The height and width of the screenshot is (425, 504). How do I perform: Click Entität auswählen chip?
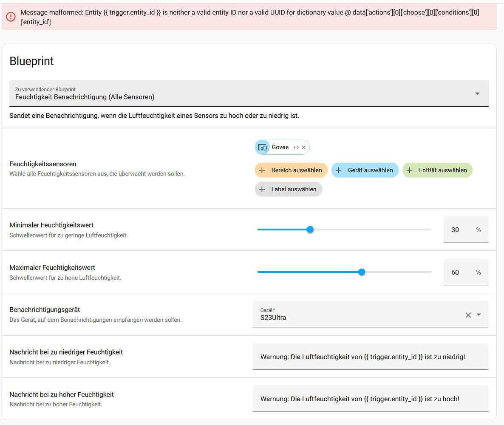(x=437, y=170)
